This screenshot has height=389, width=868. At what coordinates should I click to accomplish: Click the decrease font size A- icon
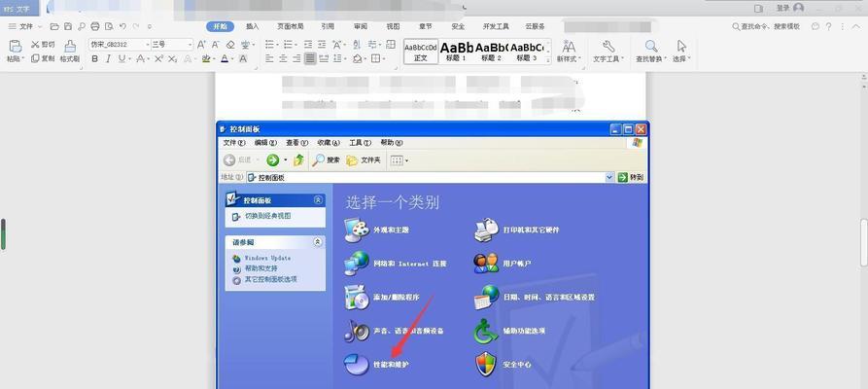click(x=216, y=45)
